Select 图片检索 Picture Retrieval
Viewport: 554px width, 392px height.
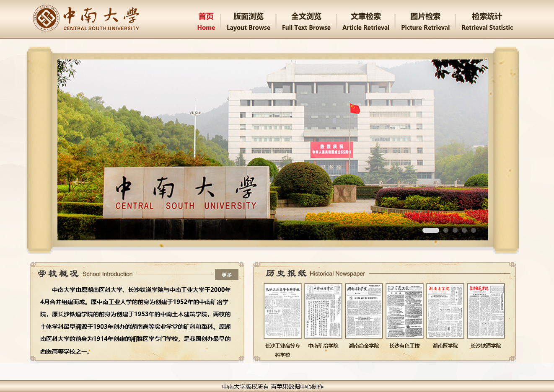coord(425,22)
